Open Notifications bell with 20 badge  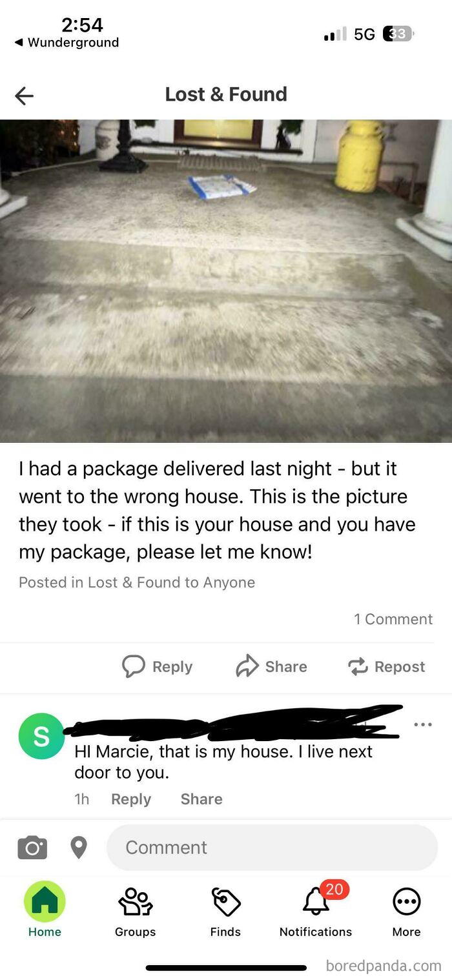coord(316,901)
